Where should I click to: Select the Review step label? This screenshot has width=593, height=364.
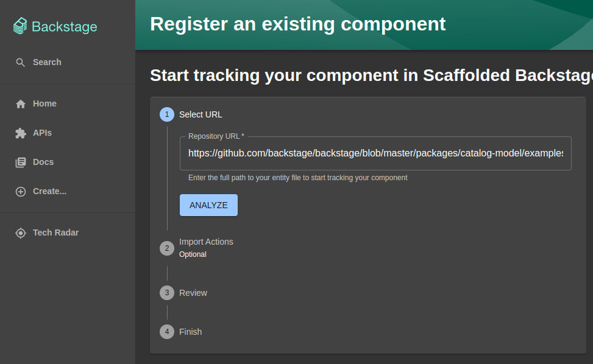click(193, 293)
